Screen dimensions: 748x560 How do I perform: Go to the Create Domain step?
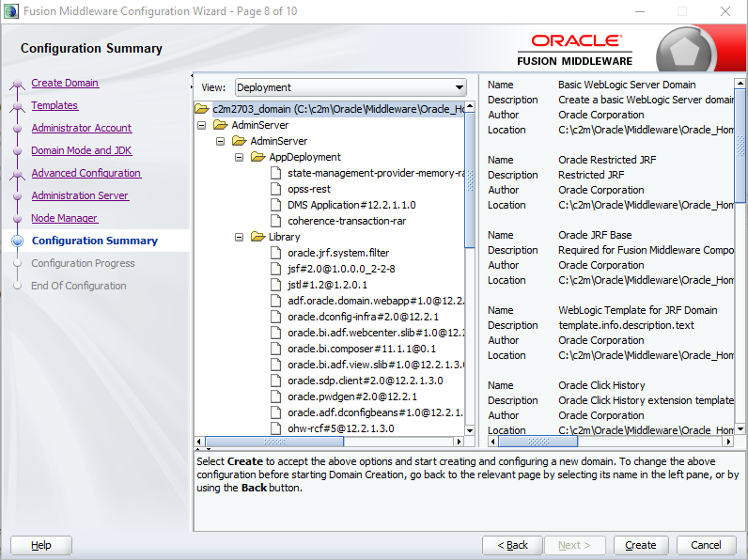[65, 83]
